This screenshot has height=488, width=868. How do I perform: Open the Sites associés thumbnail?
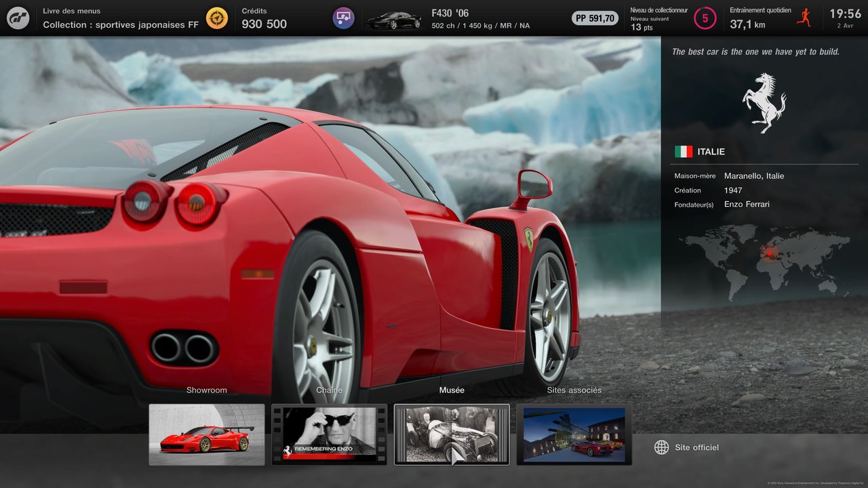click(x=574, y=434)
